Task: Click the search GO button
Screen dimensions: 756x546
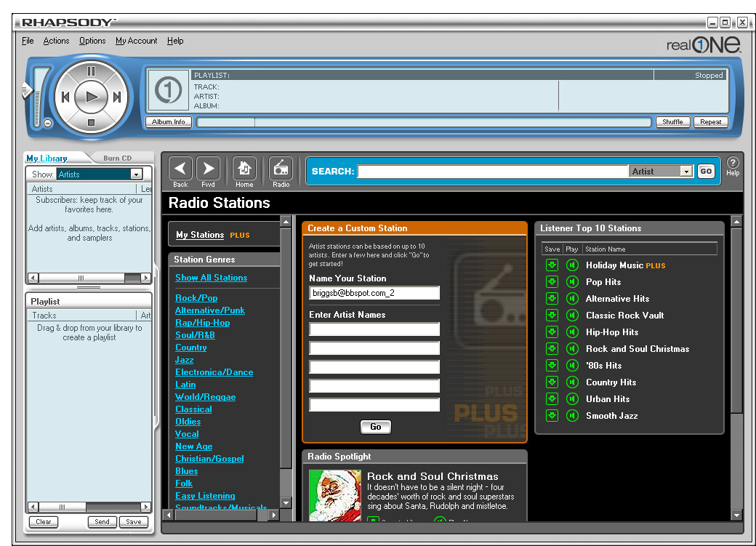Action: 706,172
